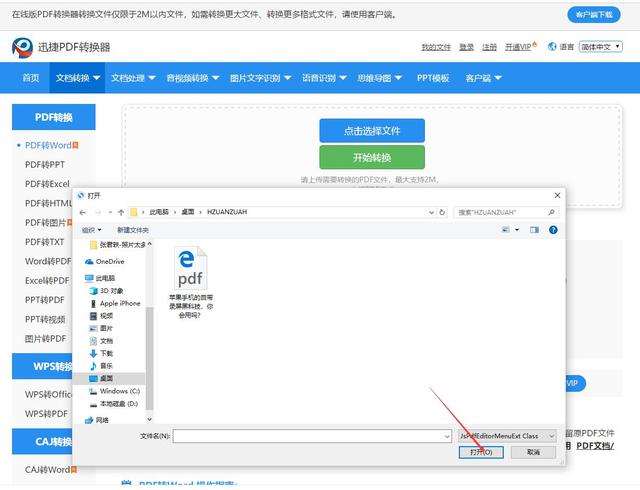640x490 pixels.
Task: Click the 搜索"HZUANZUAH" search box
Action: point(506,212)
